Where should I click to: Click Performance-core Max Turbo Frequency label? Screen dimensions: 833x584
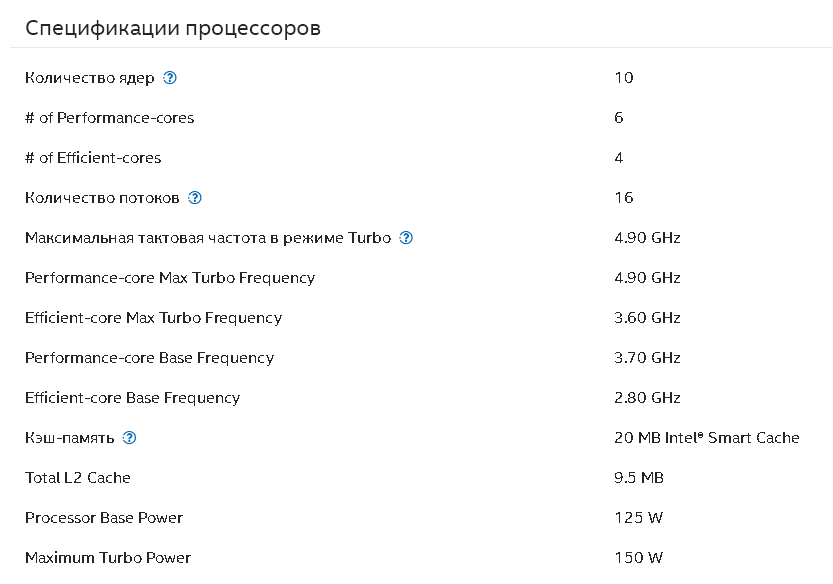(x=170, y=278)
